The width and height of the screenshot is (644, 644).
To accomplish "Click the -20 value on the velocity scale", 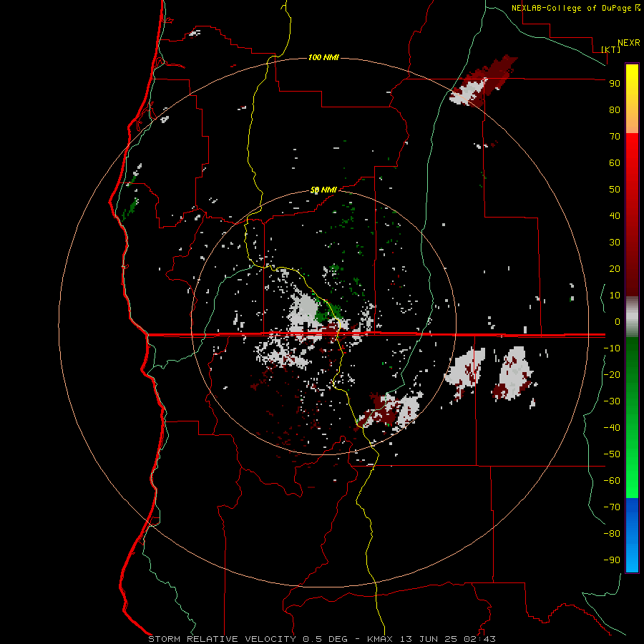I will coord(612,374).
